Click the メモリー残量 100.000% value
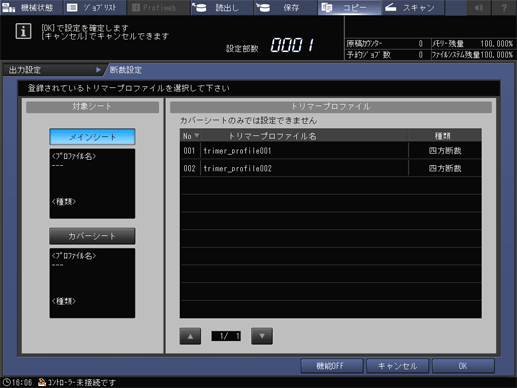The width and height of the screenshot is (517, 388). 496,44
